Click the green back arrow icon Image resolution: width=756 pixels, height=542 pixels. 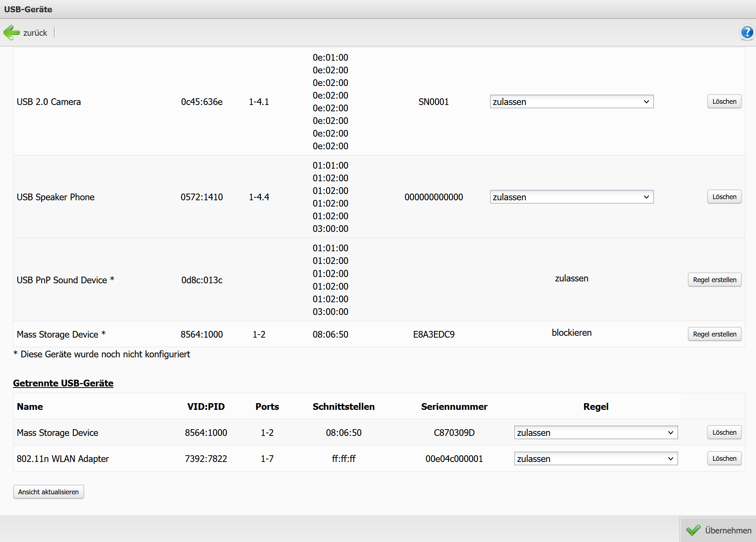pos(12,33)
